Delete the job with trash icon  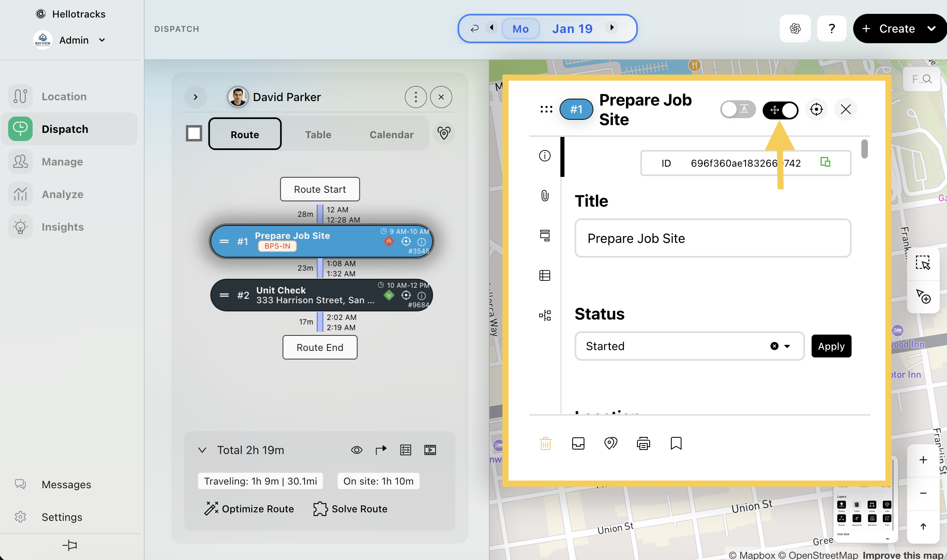(545, 443)
